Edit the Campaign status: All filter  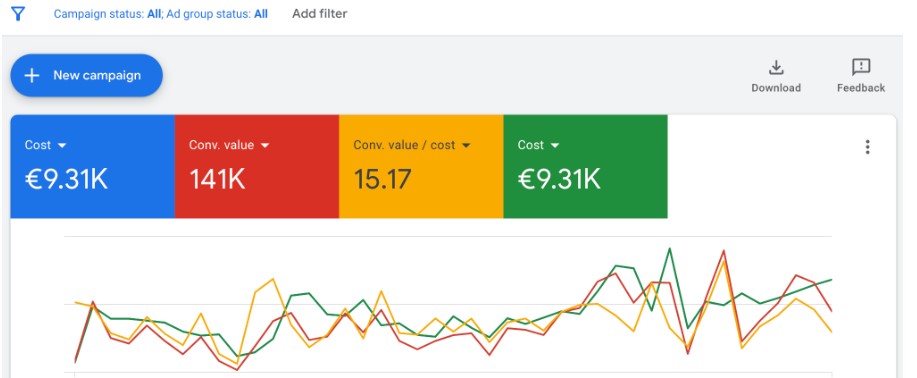pyautogui.click(x=108, y=14)
